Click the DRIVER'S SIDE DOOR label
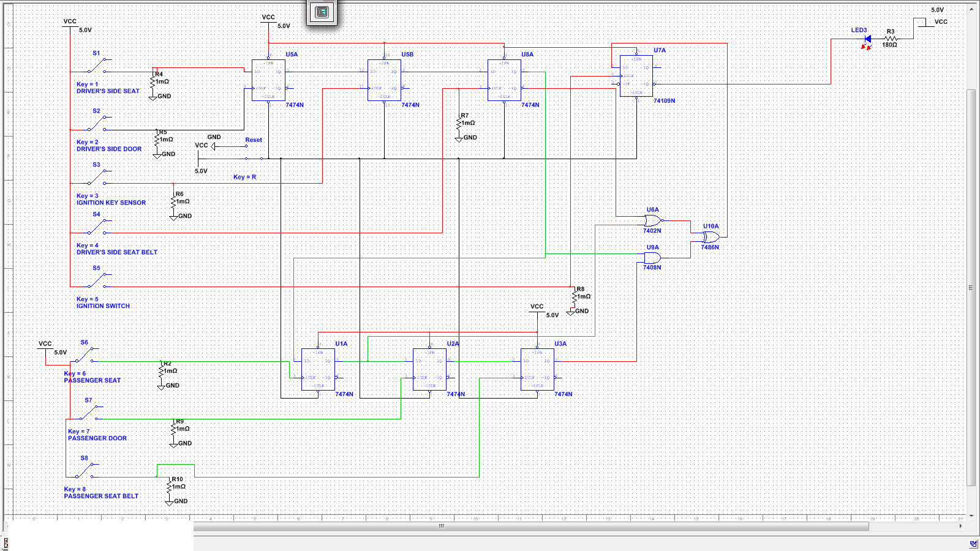Viewport: 980px width, 551px height. tap(109, 149)
